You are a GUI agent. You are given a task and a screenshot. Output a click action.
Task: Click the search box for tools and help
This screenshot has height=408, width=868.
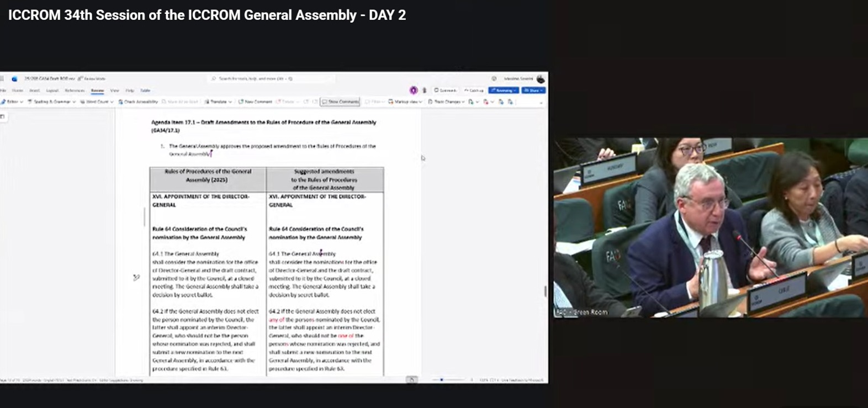(254, 79)
